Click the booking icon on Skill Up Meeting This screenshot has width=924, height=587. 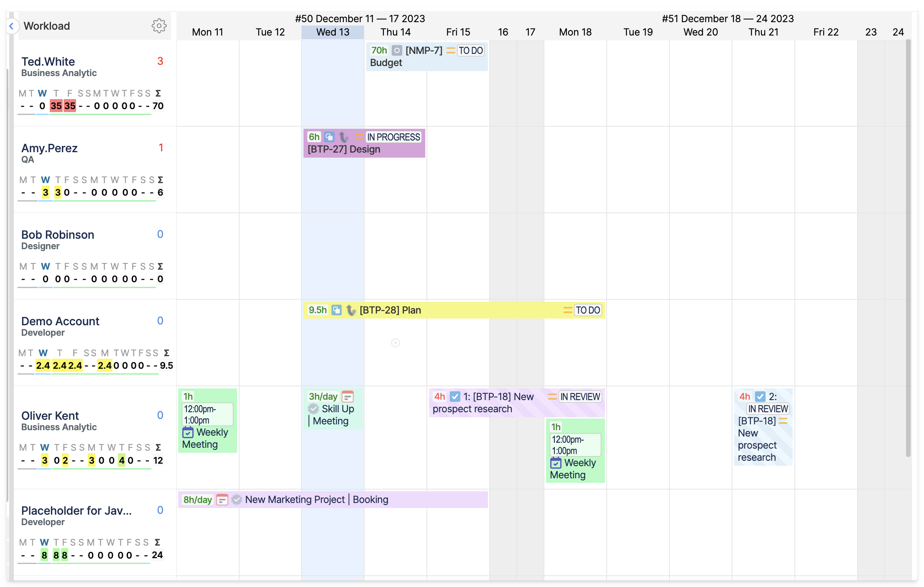coord(347,396)
